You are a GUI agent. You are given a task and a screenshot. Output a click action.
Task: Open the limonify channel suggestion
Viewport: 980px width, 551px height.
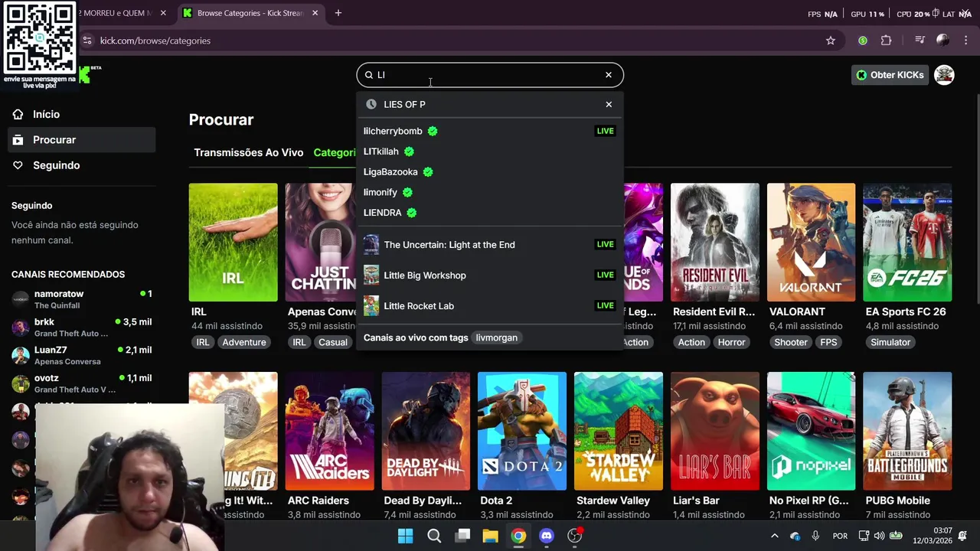pyautogui.click(x=490, y=192)
